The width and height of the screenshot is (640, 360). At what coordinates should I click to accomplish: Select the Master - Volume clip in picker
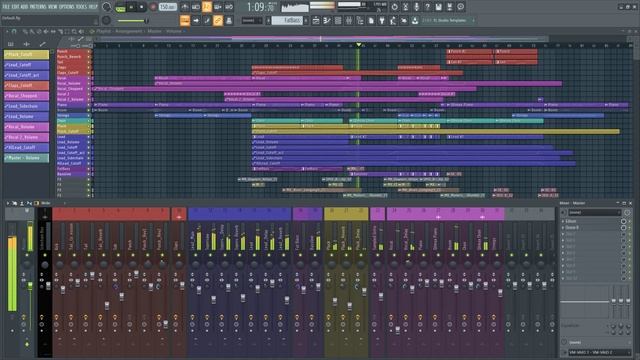click(27, 158)
